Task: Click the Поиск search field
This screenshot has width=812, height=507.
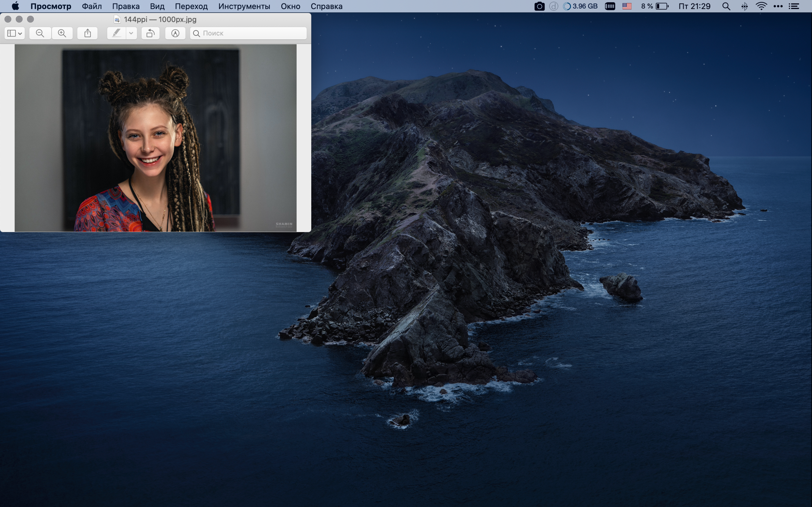Action: coord(248,33)
